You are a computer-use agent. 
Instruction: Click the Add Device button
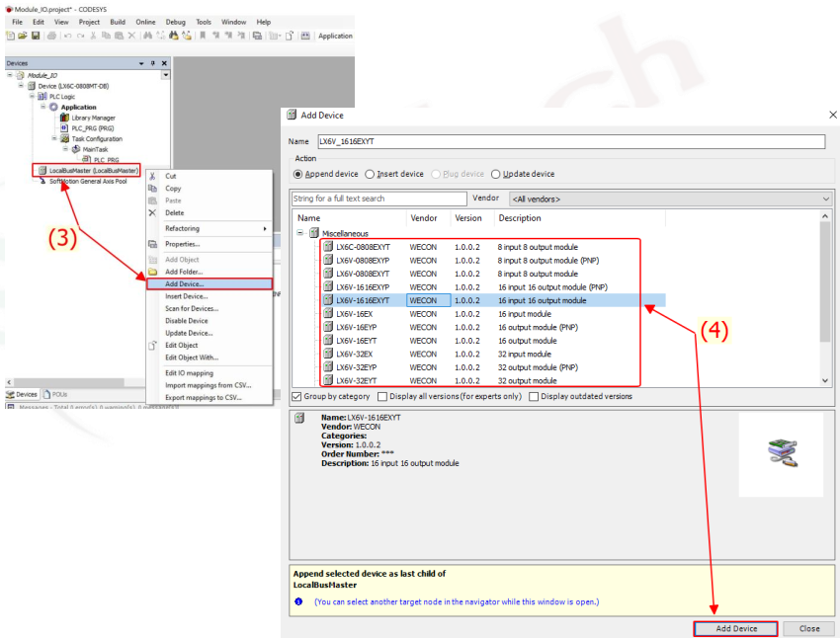(735, 628)
